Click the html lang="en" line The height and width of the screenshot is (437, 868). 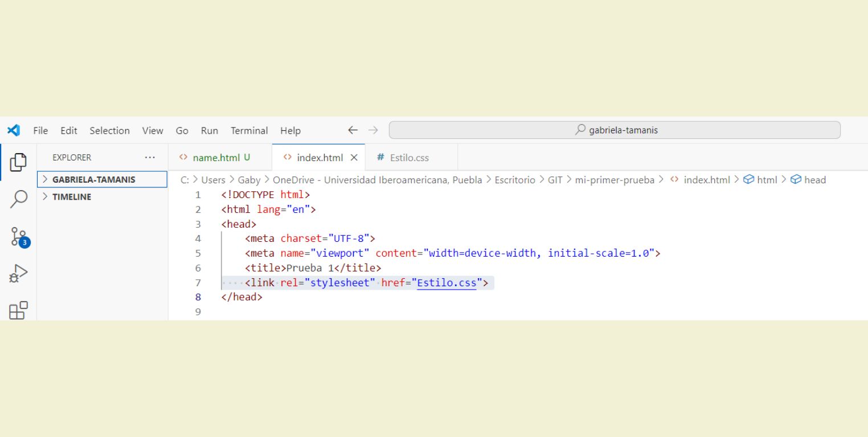[268, 209]
